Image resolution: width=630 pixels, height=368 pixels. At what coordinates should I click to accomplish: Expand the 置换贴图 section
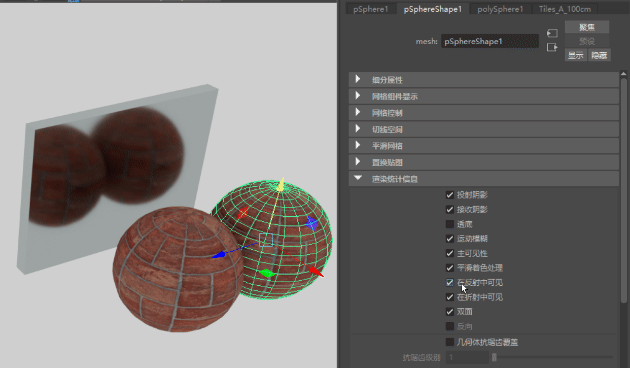[x=484, y=162]
